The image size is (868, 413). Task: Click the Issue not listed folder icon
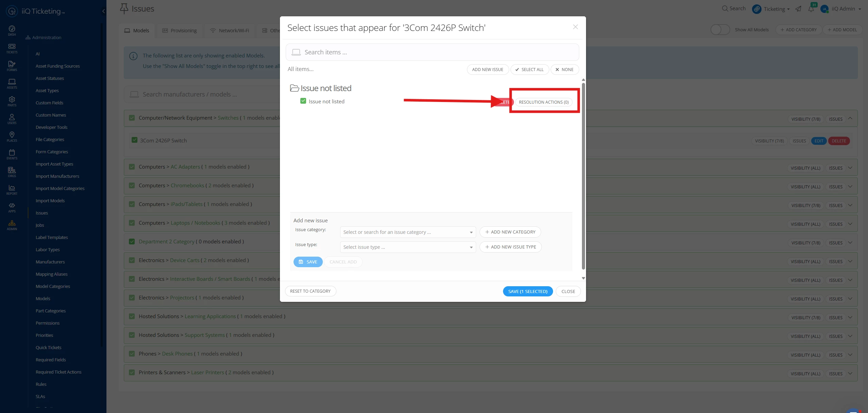point(295,88)
